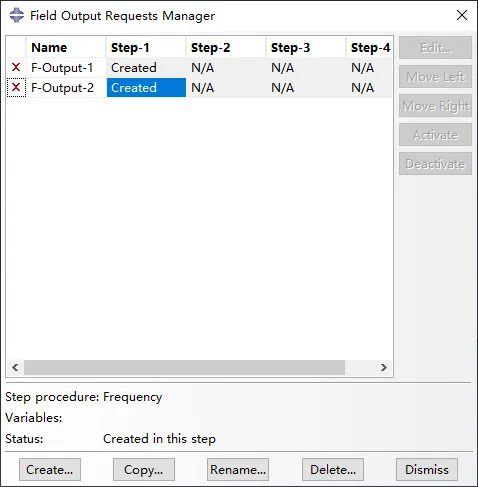Click the horizontal scrollbar thumb
The image size is (478, 487).
(x=184, y=367)
